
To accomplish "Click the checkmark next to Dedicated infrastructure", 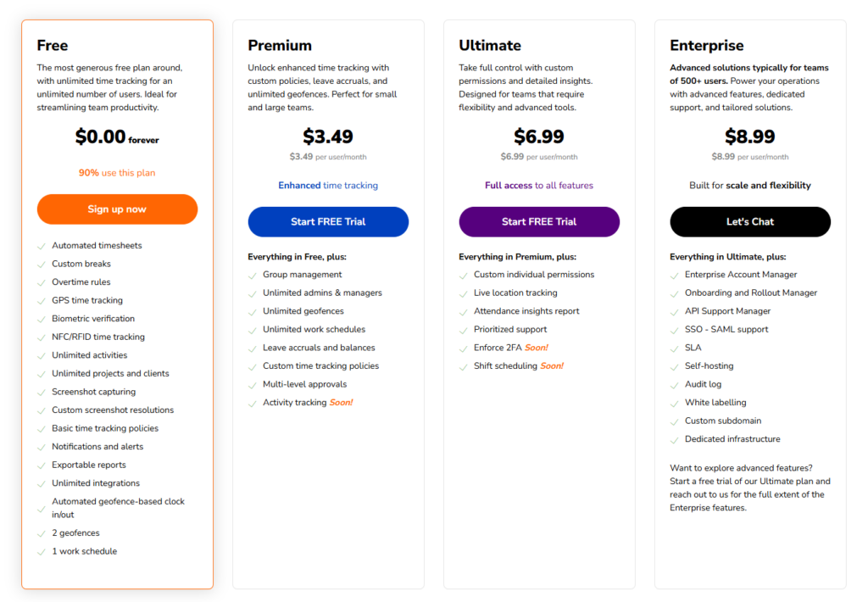I will 675,439.
